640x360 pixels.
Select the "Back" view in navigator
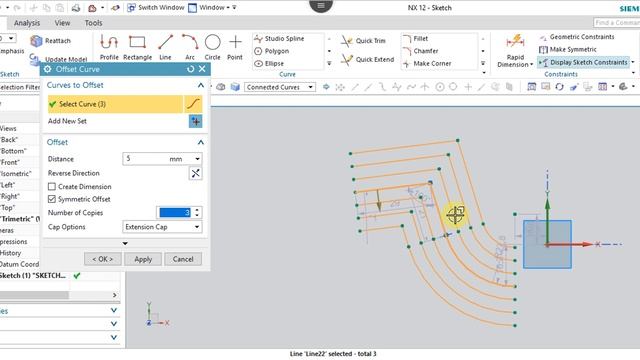tap(9, 140)
